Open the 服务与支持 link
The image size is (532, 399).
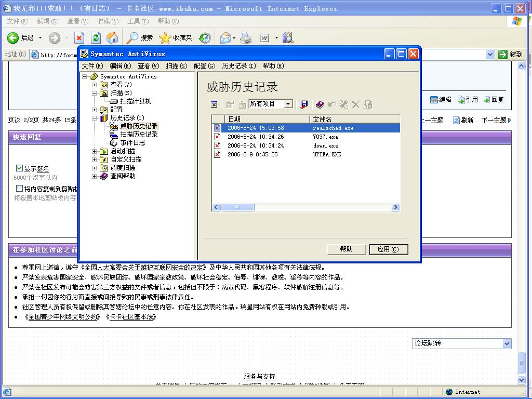tap(259, 376)
